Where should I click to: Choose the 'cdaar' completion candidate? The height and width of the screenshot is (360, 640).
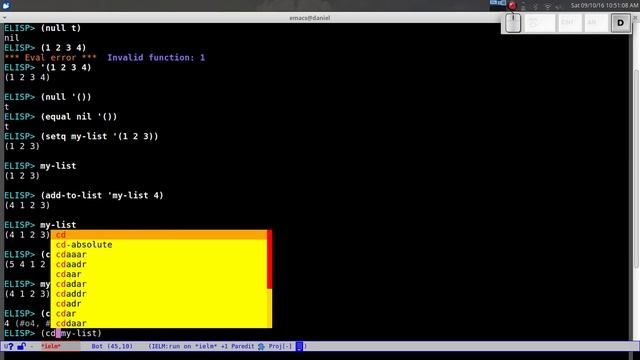[159, 274]
